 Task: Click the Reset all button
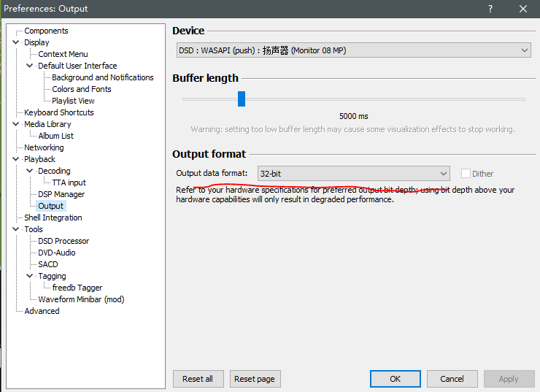click(198, 379)
